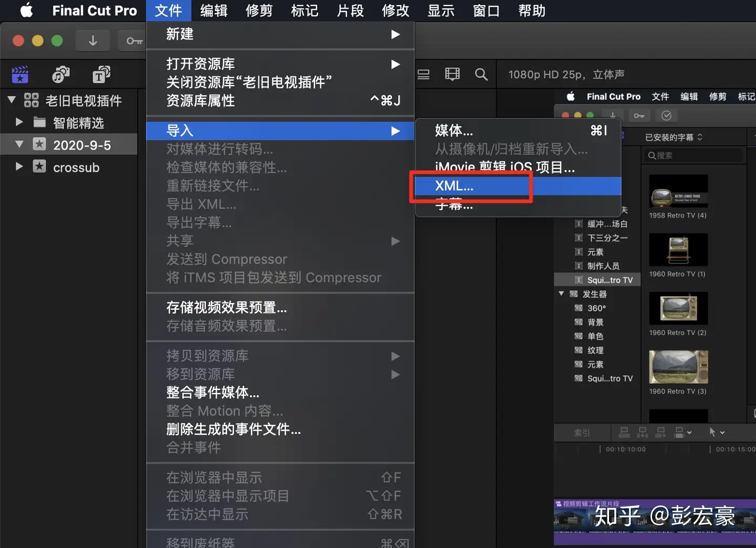Screen dimensions: 756x548
Task: Click 发送到 Compressor menu item
Action: pos(280,259)
